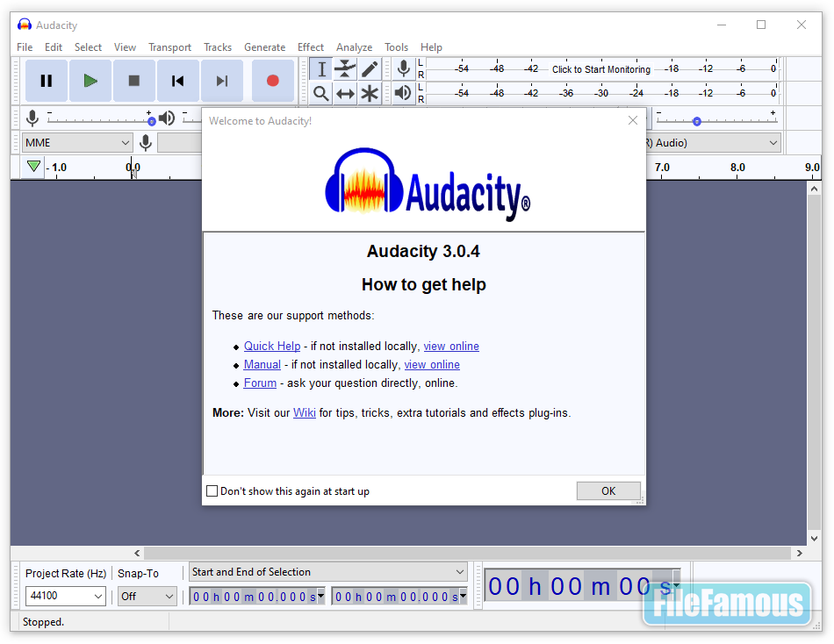Viewport: 834px width, 644px height.
Task: Open the File menu
Action: click(x=25, y=47)
